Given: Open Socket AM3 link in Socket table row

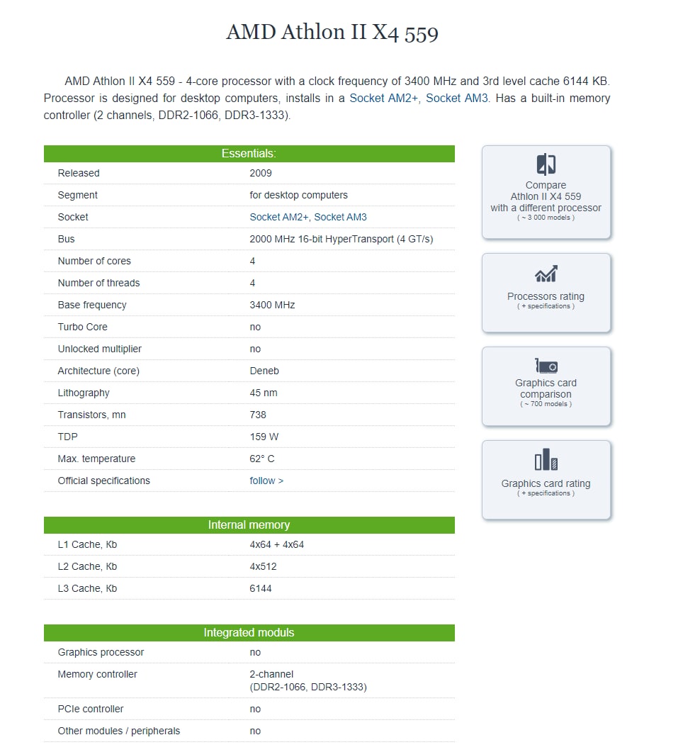Looking at the screenshot, I should [x=340, y=218].
